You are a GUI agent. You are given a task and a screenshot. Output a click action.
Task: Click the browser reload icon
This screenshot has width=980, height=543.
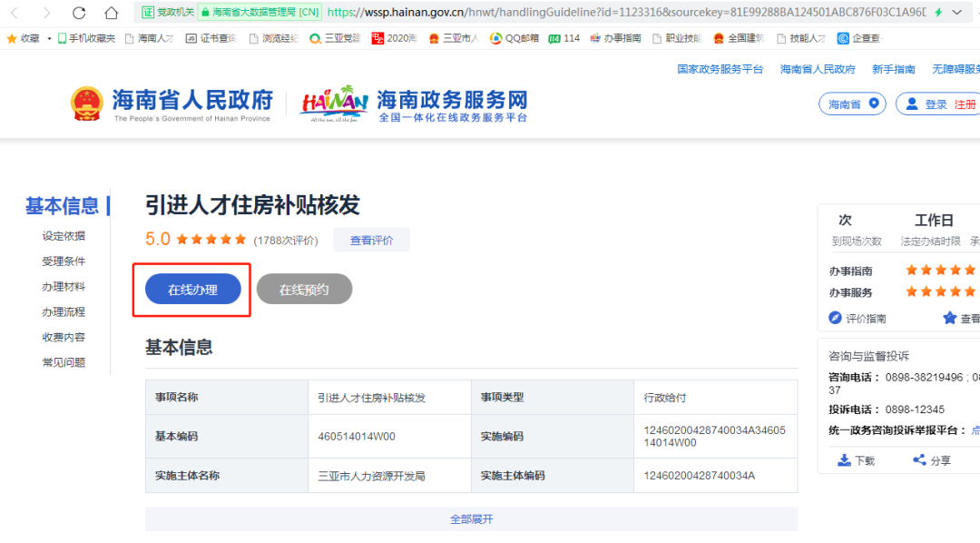[x=79, y=14]
